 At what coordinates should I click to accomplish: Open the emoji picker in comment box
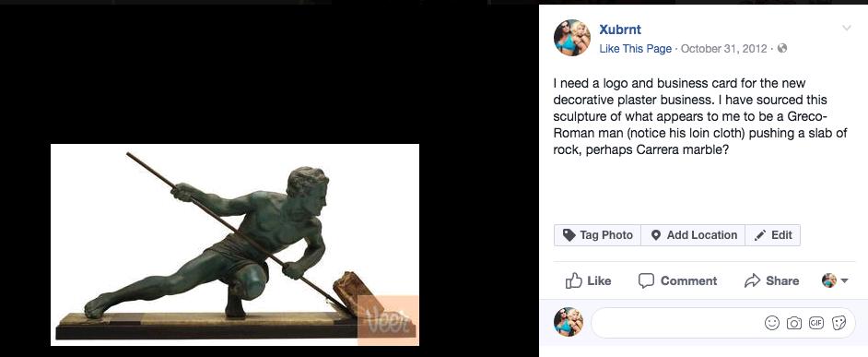[771, 323]
